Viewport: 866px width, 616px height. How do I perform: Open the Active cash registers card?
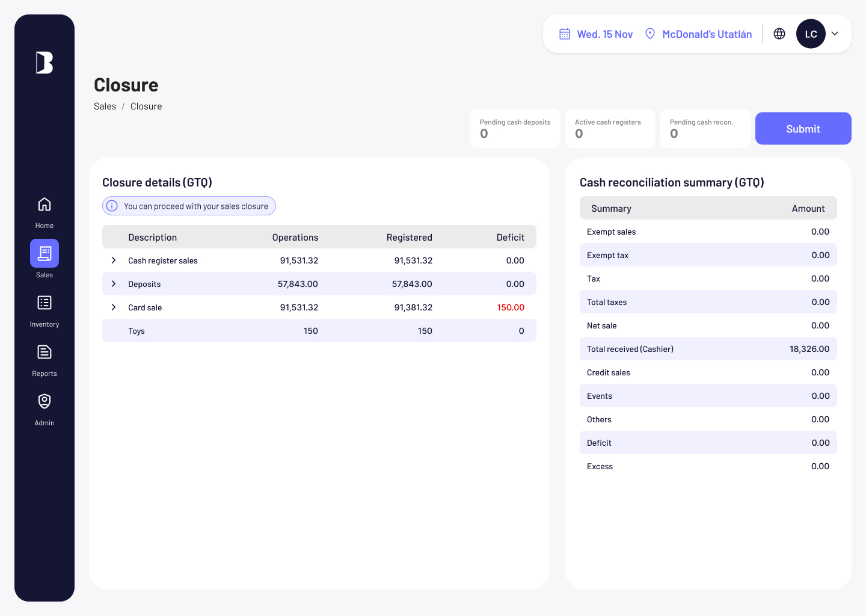(x=610, y=128)
